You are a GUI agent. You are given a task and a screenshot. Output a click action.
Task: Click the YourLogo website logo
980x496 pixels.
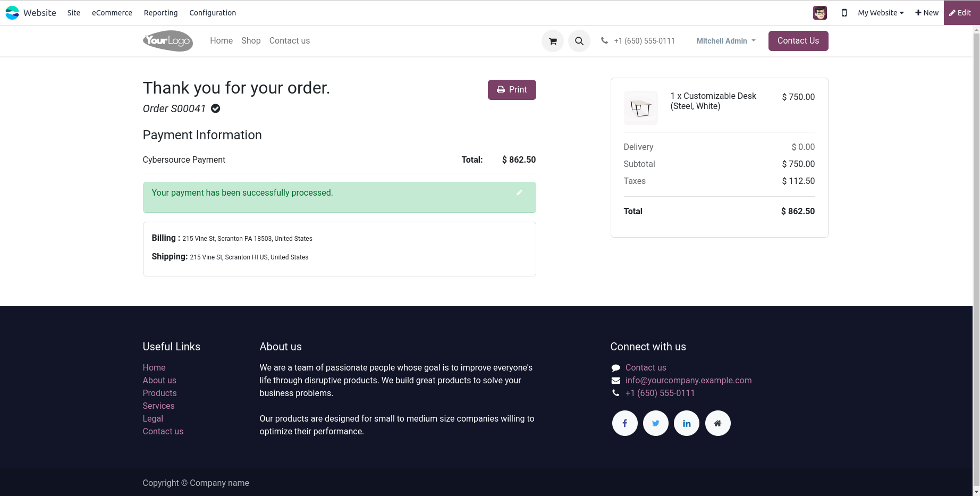(x=168, y=41)
